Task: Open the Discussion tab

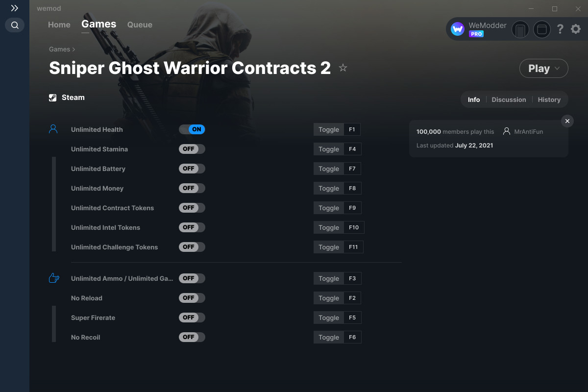Action: 509,99
